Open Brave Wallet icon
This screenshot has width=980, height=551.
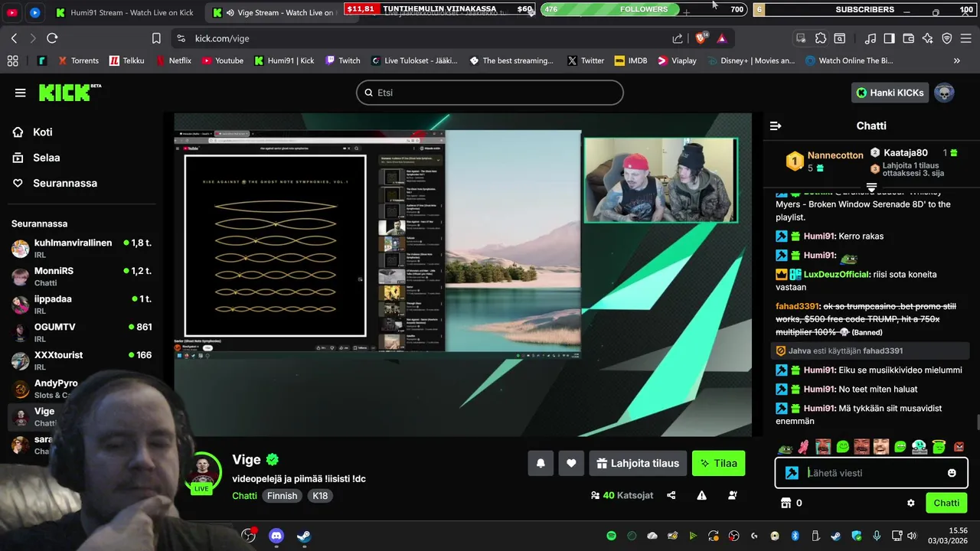tap(909, 38)
